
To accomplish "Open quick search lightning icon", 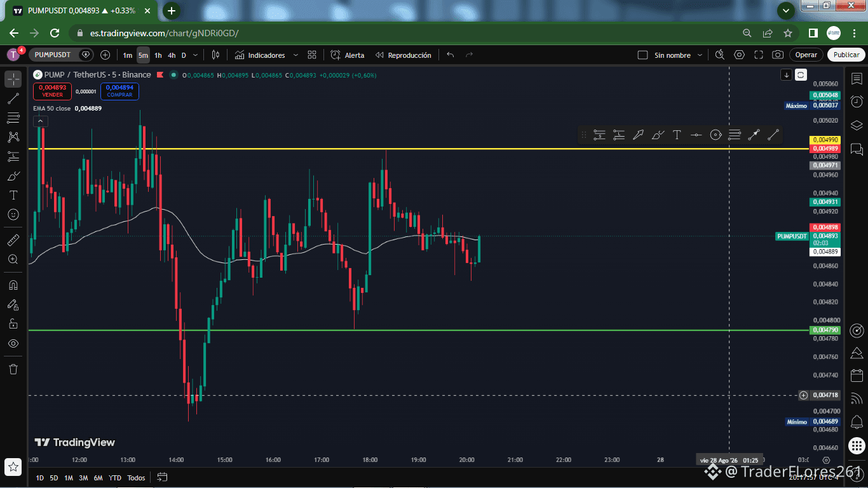I will coord(719,55).
